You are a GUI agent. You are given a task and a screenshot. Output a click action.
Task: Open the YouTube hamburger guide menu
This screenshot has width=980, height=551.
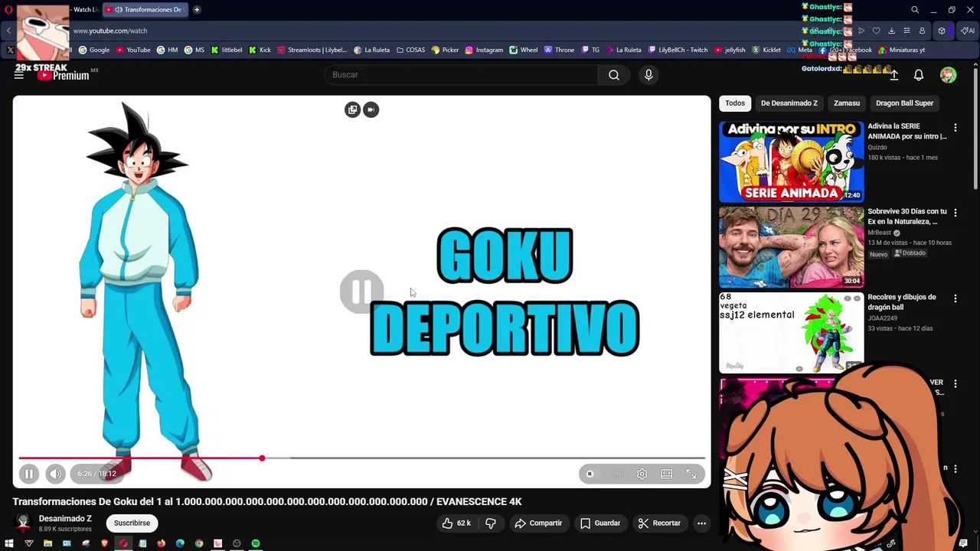click(x=19, y=75)
